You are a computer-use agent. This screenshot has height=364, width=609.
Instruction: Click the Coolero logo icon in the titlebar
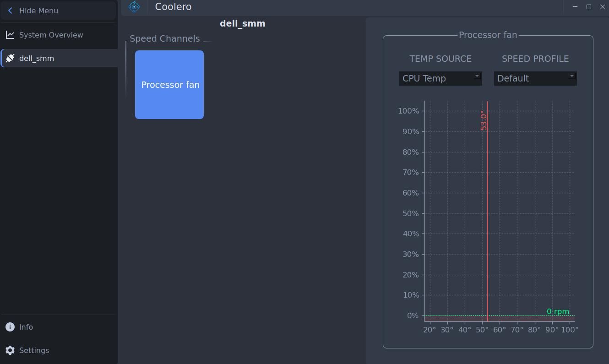tap(134, 6)
